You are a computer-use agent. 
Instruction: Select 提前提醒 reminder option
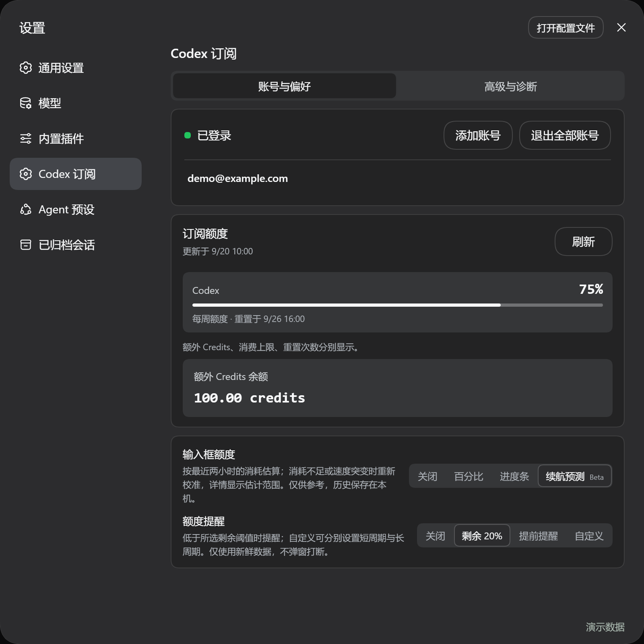[538, 536]
